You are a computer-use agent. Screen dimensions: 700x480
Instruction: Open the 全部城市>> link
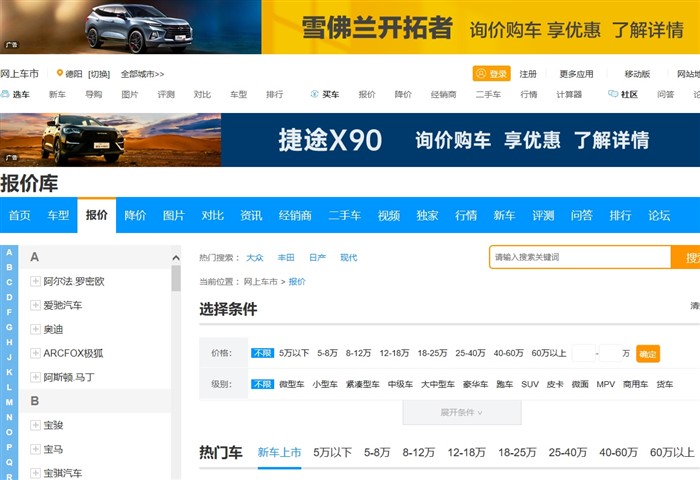pyautogui.click(x=142, y=74)
